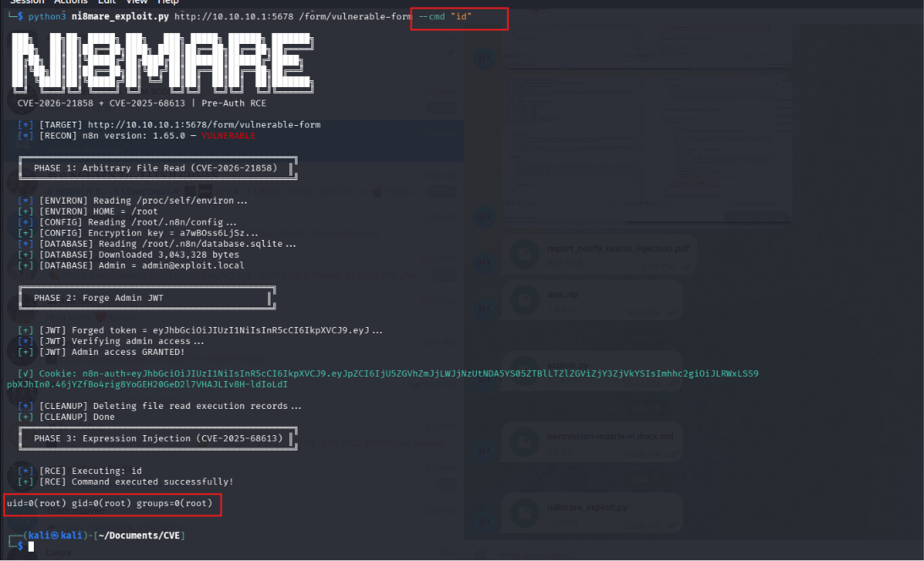Viewport: 924px width, 561px height.
Task: Click the AFK avatar beside aws.zip message
Action: click(x=484, y=308)
